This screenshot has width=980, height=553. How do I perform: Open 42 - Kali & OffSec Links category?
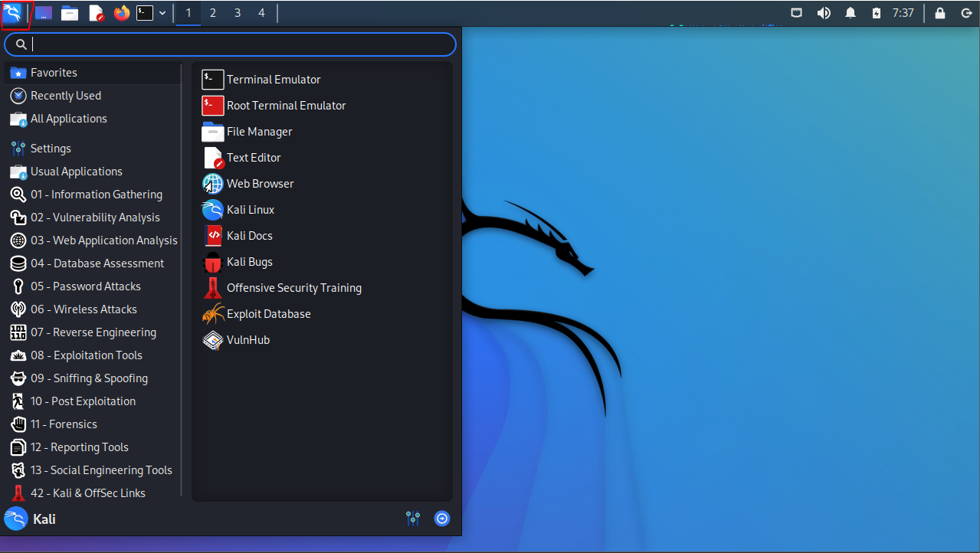click(x=93, y=492)
